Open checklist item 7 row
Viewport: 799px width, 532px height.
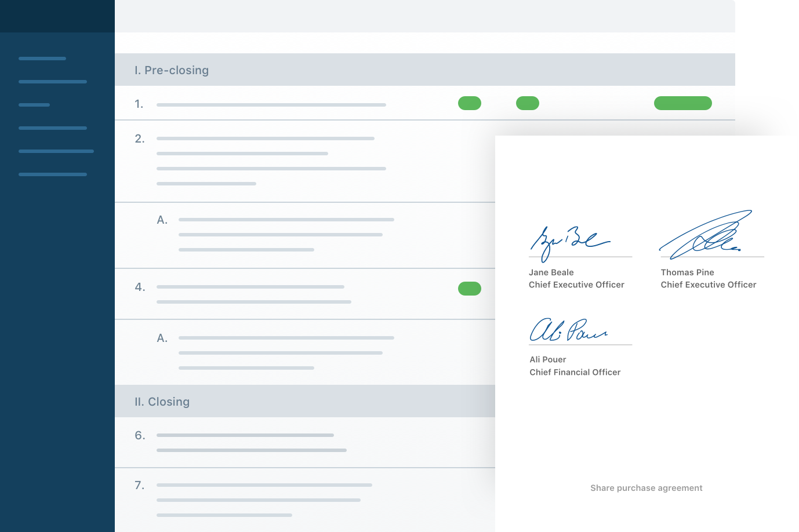[305, 500]
